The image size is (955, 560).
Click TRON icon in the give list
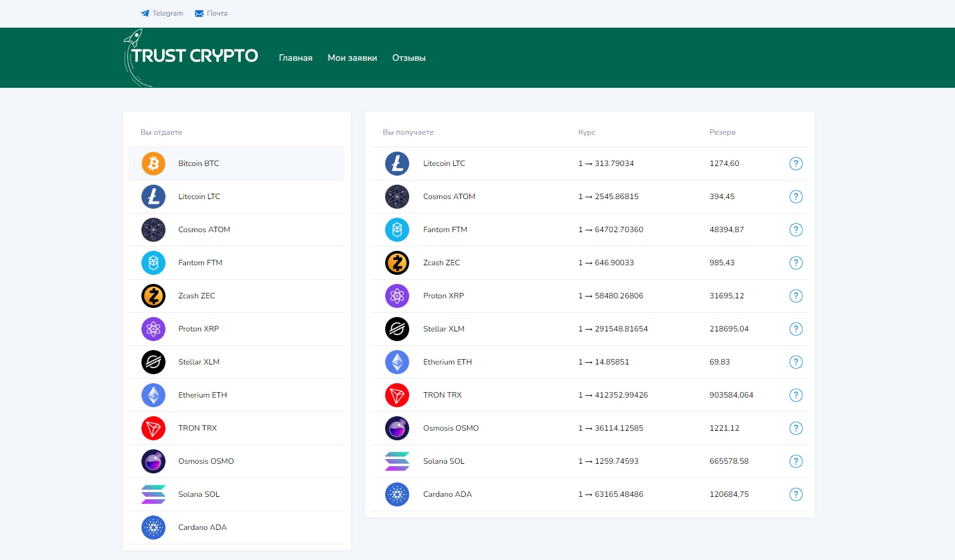[153, 428]
